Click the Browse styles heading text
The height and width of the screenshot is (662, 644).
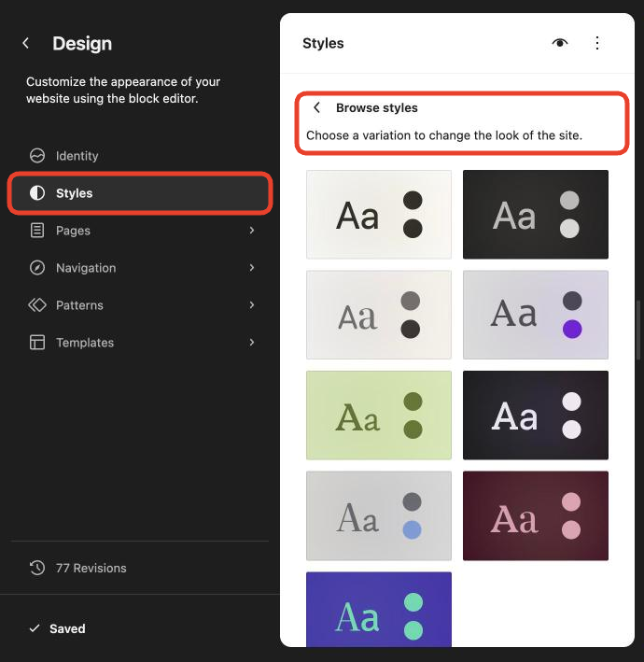tap(377, 107)
